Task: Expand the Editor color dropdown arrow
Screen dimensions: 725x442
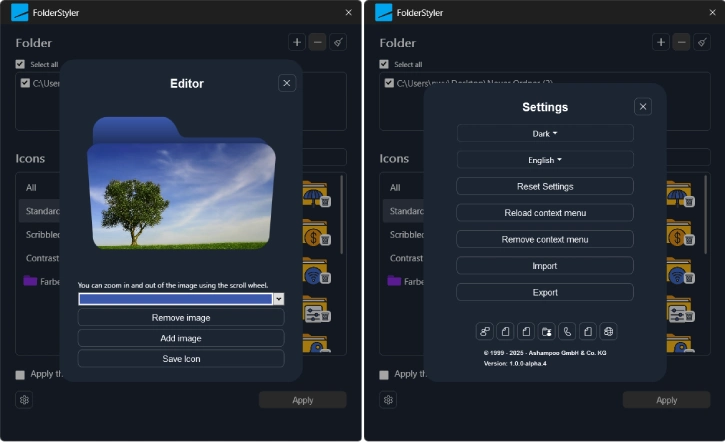Action: click(278, 299)
